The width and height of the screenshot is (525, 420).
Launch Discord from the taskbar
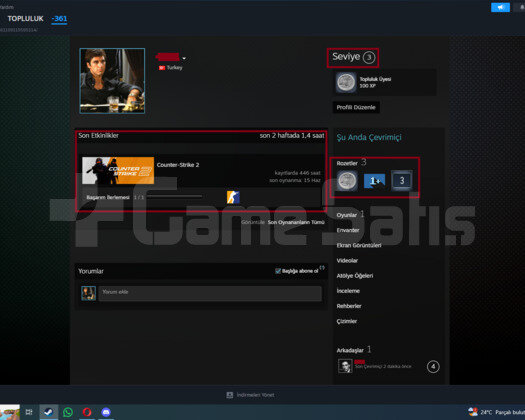(x=106, y=412)
